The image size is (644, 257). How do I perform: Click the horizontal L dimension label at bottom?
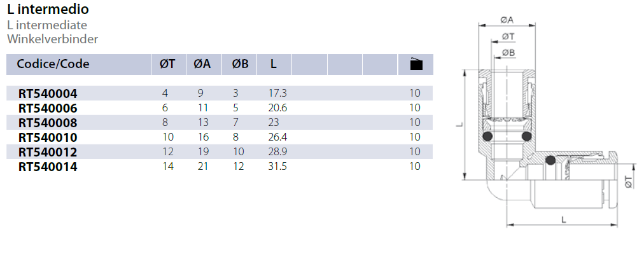click(564, 219)
